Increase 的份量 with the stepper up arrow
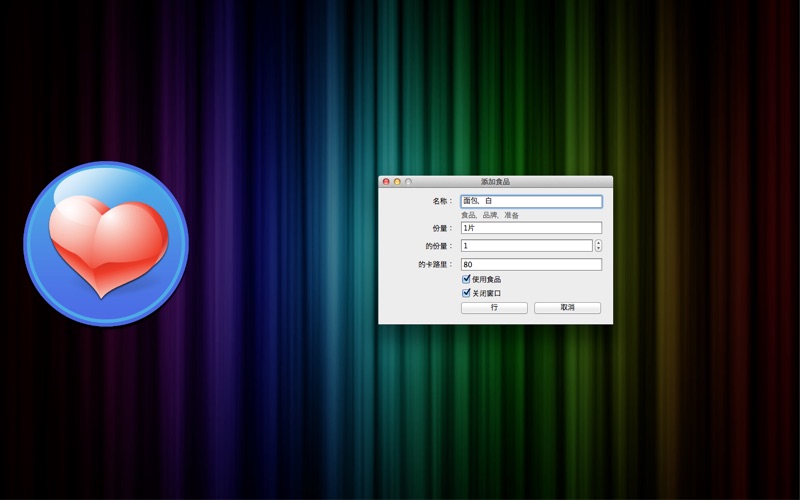 pos(598,243)
